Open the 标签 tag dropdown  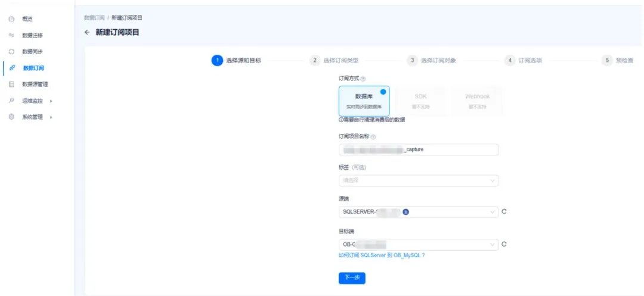(418, 180)
